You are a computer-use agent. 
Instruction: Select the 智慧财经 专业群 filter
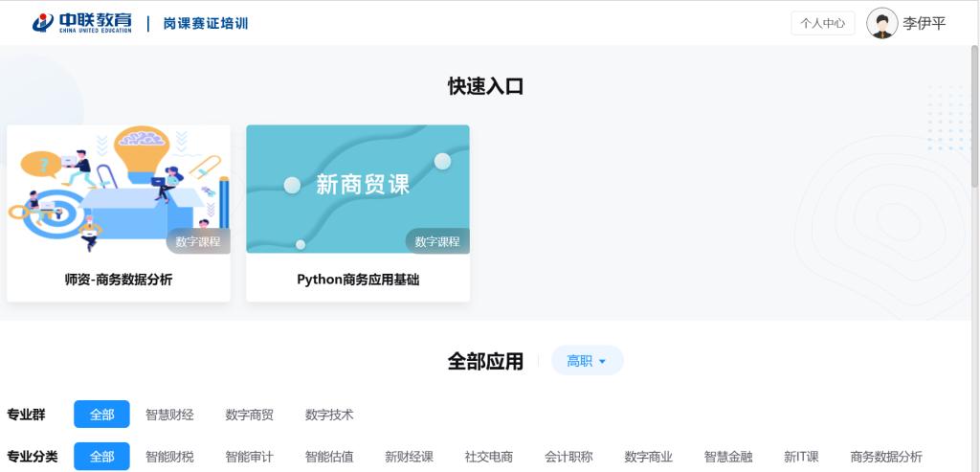point(169,415)
